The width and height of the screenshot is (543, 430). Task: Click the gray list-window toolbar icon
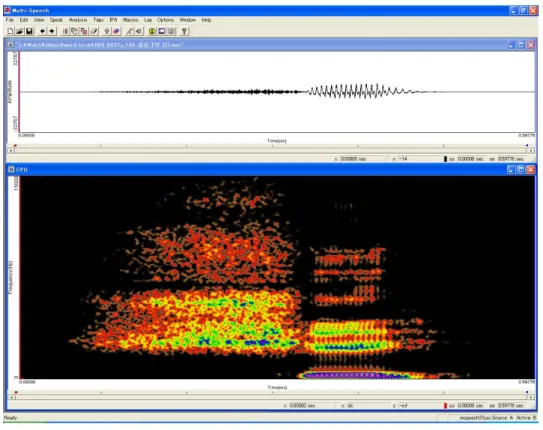coord(171,31)
